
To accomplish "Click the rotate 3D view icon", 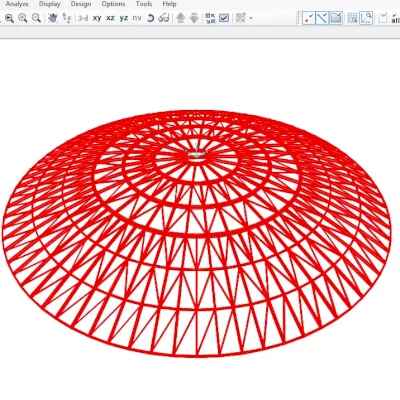I will click(150, 18).
